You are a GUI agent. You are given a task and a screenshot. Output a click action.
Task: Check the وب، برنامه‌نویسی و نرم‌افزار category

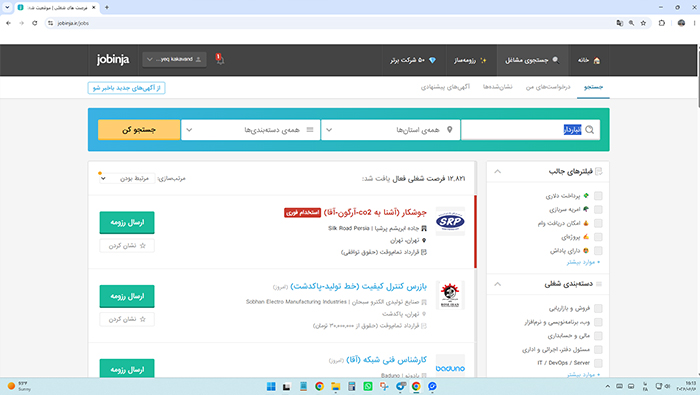point(598,322)
